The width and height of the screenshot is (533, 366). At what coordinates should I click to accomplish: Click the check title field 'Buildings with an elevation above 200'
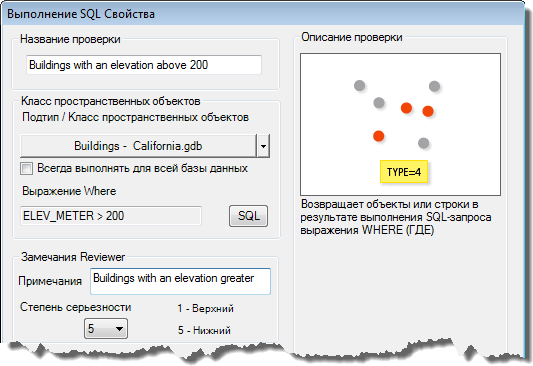144,65
